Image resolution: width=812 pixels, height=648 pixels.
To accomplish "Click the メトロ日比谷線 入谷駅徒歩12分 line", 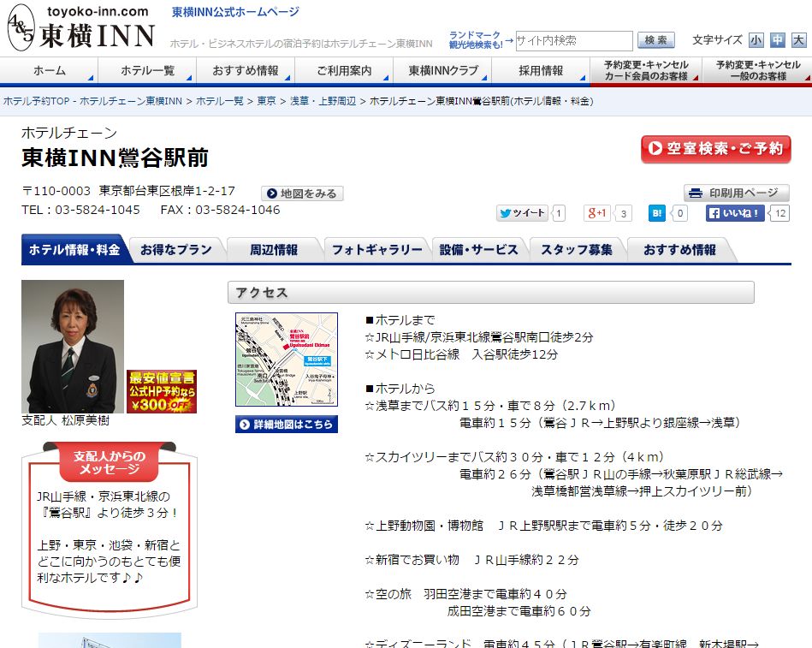I will click(x=461, y=354).
